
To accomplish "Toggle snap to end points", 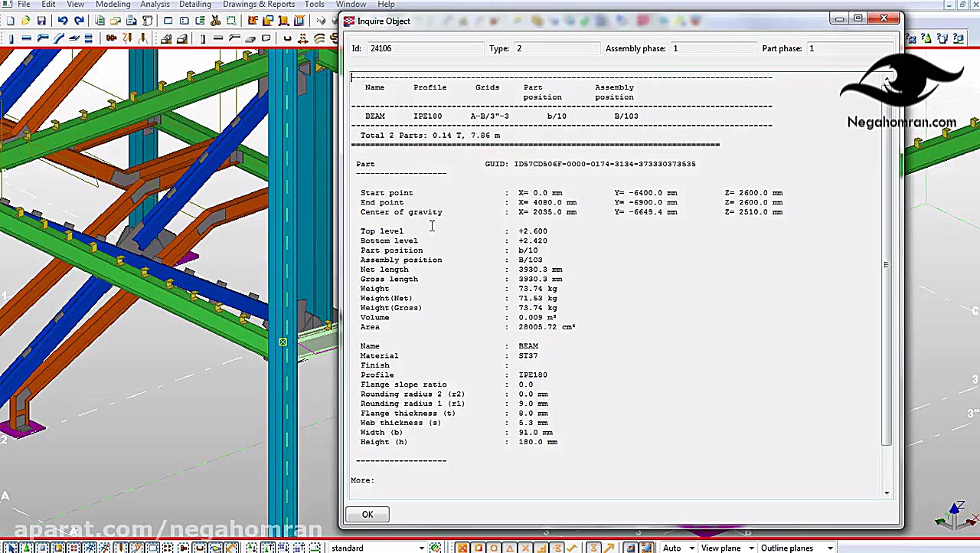I will coord(478,548).
